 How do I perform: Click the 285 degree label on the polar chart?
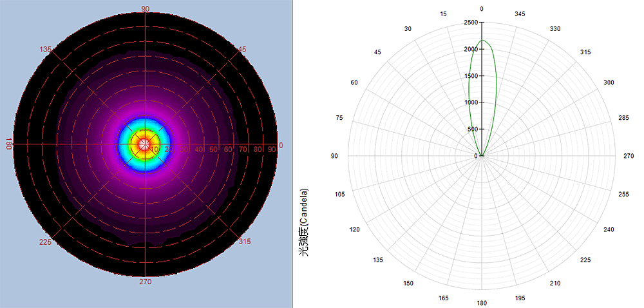(624, 118)
